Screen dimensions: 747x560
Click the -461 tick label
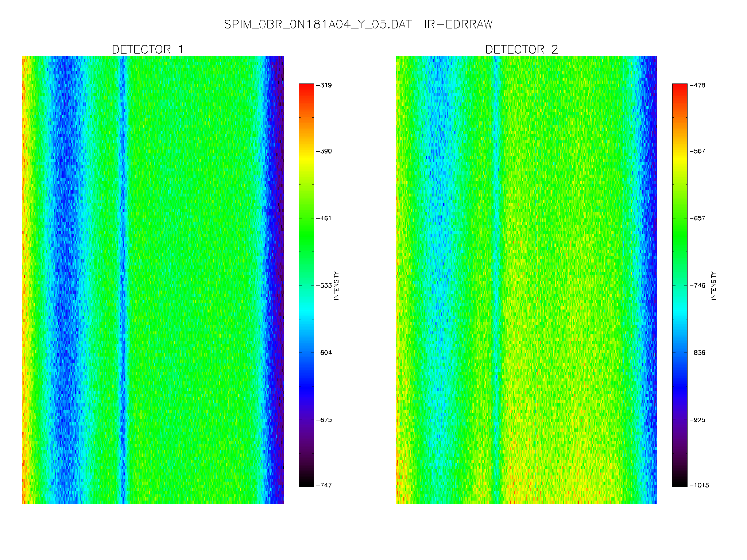point(324,218)
